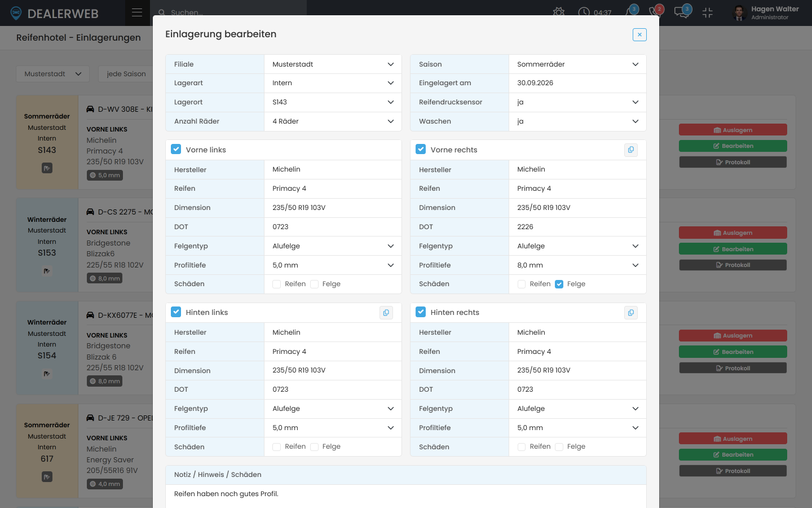Screen dimensions: 812x508
Task: Check Felge damage for Hinten links
Action: [314, 446]
